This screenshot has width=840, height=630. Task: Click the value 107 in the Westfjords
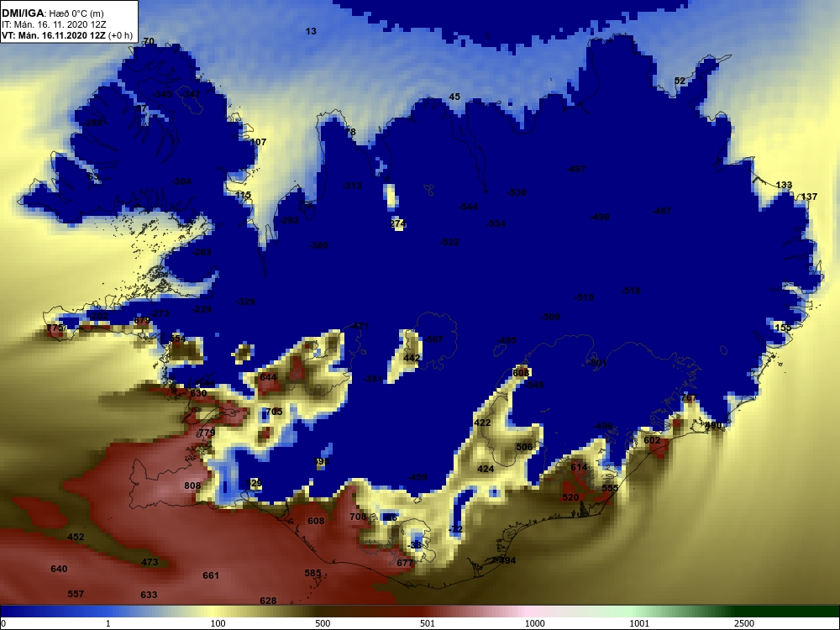(x=258, y=142)
